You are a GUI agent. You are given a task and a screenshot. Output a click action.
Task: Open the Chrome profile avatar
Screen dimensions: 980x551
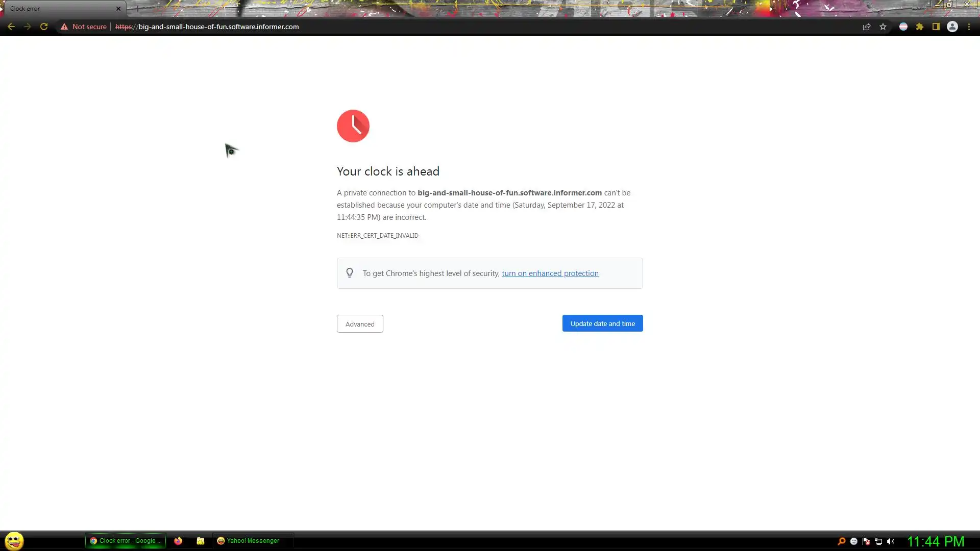click(952, 27)
